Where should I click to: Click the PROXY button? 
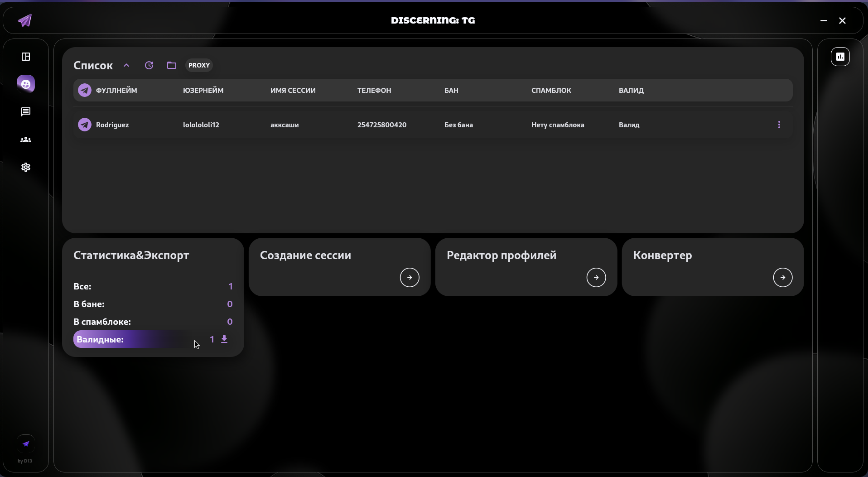pyautogui.click(x=199, y=65)
